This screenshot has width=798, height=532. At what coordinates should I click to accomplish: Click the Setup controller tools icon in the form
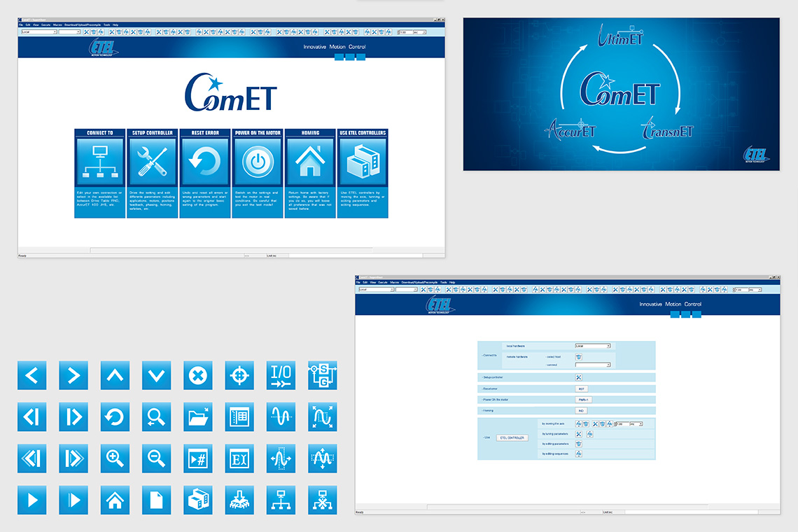579,377
